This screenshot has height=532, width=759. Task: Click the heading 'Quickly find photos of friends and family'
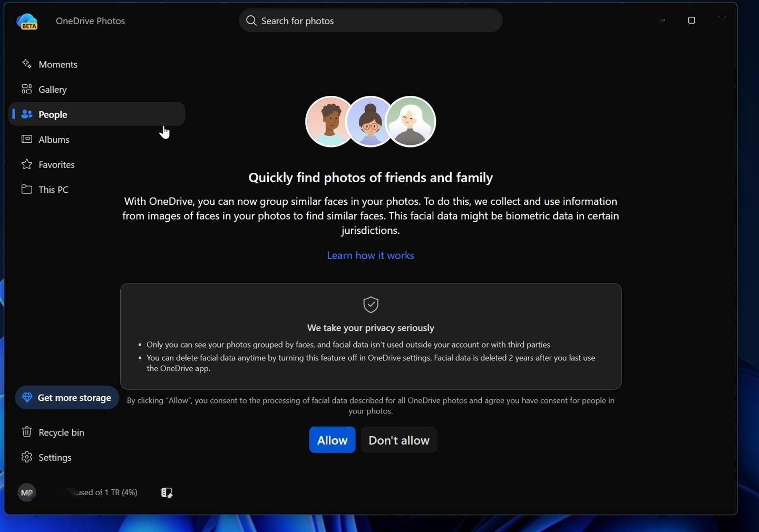[x=371, y=178]
